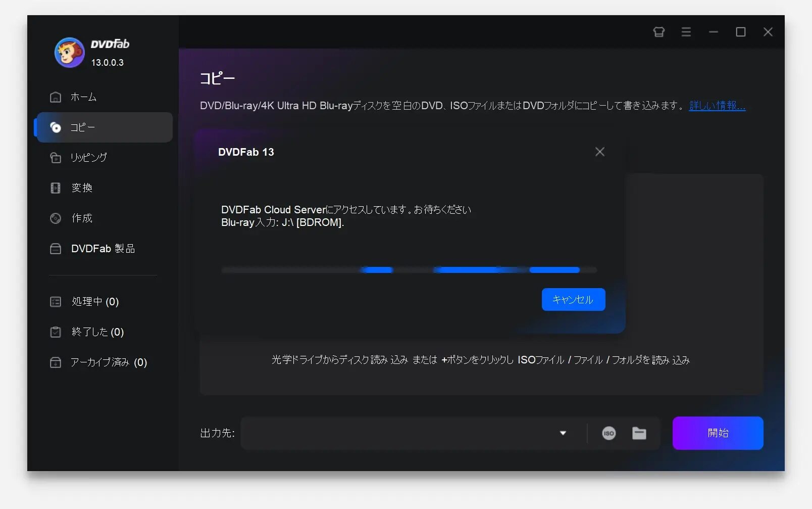812x509 pixels.
Task: Click the DVDFab monkey logo
Action: coord(69,53)
